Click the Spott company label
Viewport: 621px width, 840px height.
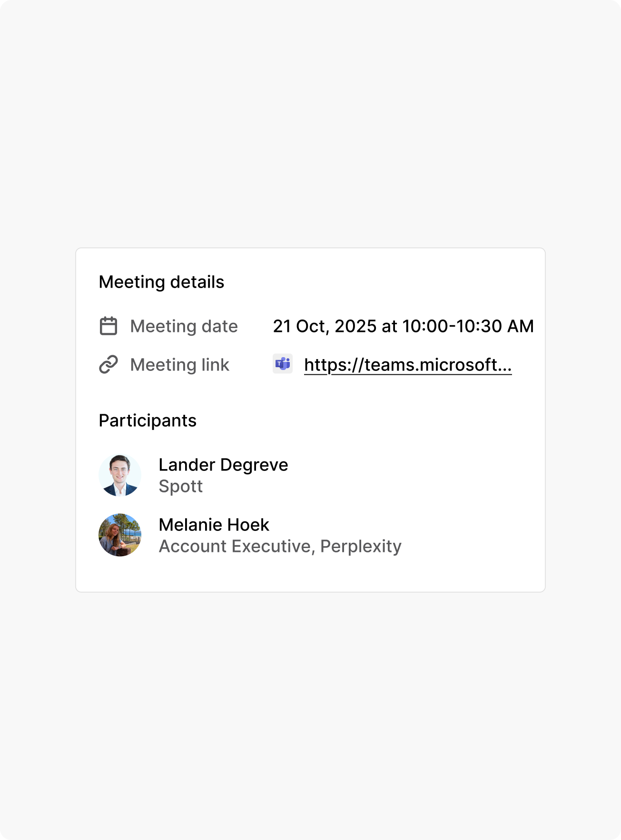click(181, 486)
